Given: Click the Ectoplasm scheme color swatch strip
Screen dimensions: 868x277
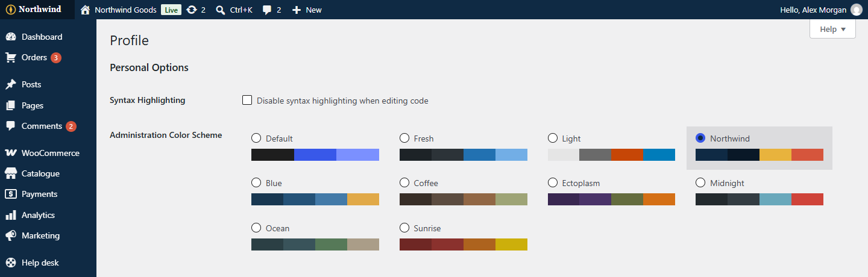Looking at the screenshot, I should tap(611, 199).
